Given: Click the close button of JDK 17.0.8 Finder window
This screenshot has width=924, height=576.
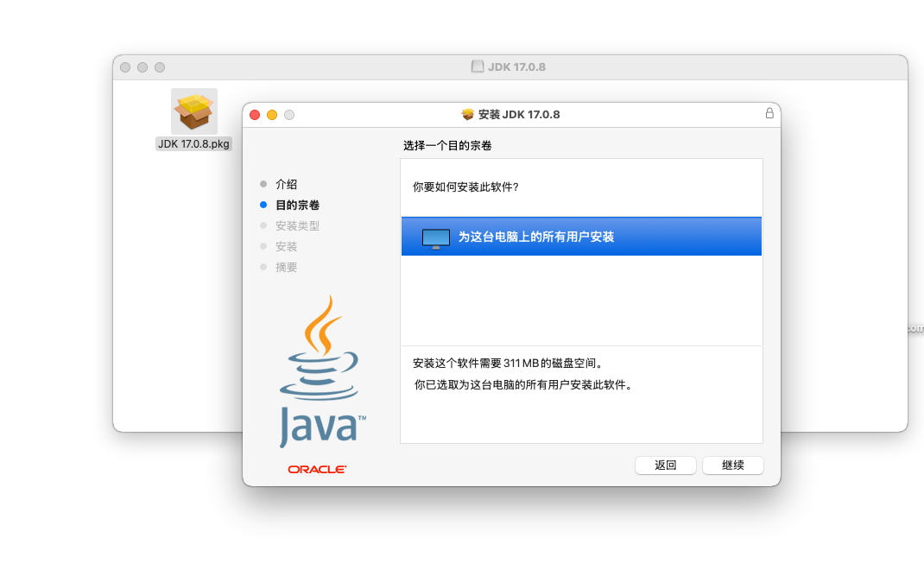Looking at the screenshot, I should (125, 67).
